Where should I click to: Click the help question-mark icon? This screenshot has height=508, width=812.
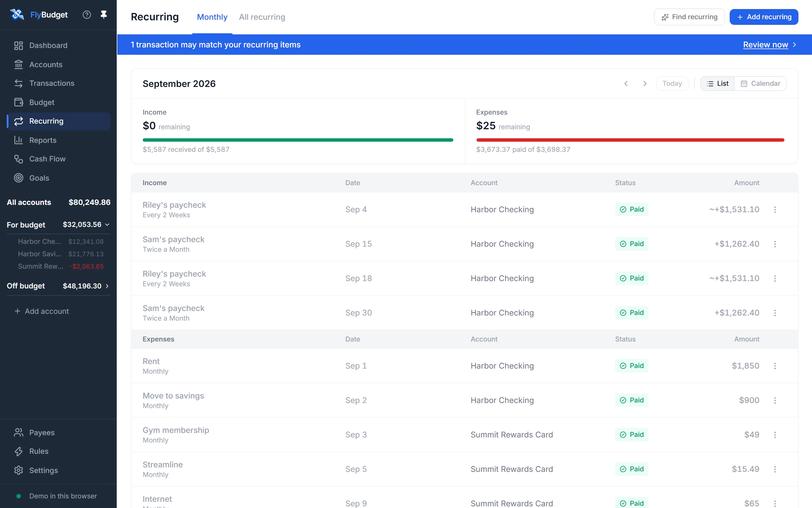pyautogui.click(x=87, y=15)
